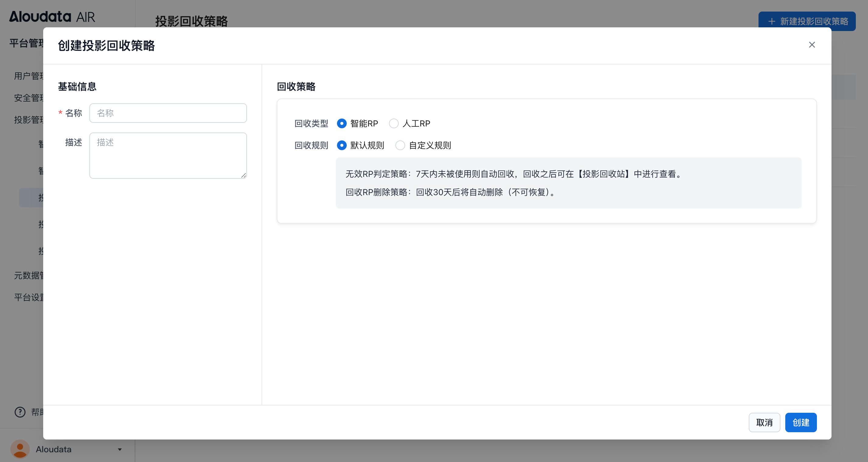Close the create recycle strategy dialog
This screenshot has width=868, height=462.
[811, 45]
